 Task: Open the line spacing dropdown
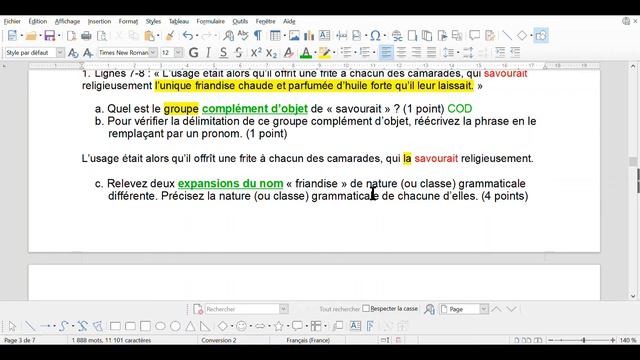[458, 53]
